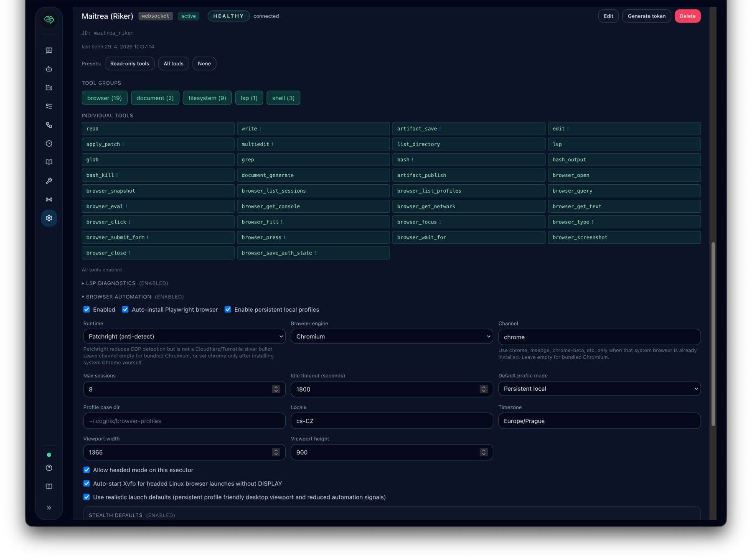Open Default profile mode dropdown
752x560 pixels.
[599, 389]
